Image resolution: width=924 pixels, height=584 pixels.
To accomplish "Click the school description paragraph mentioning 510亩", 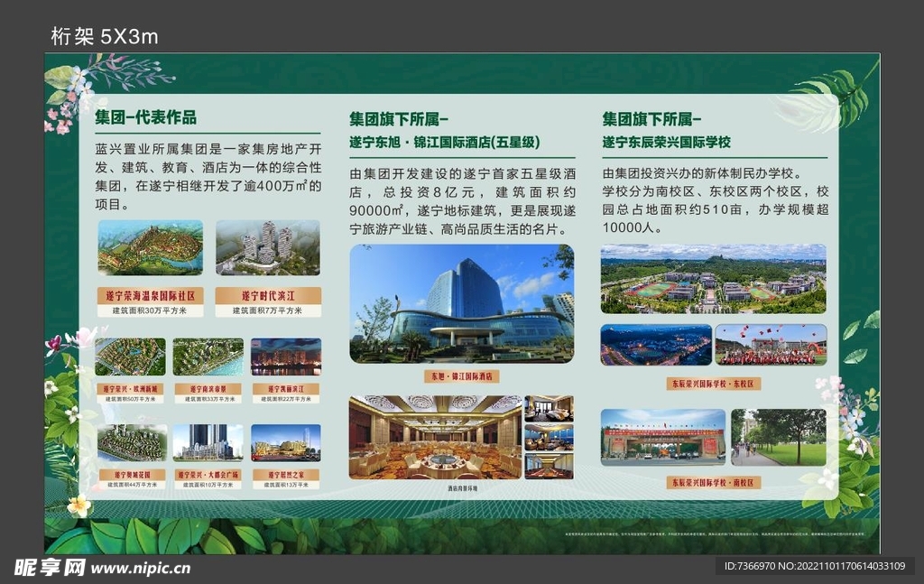I will 716,200.
